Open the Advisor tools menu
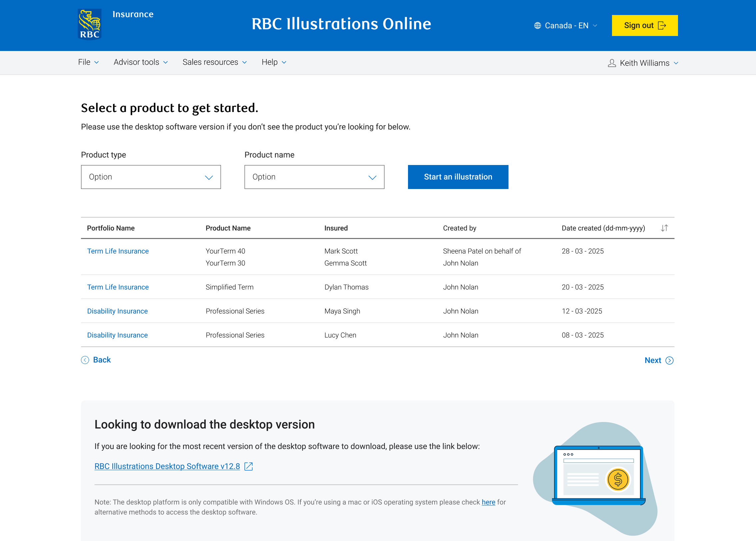The height and width of the screenshot is (541, 756). [140, 62]
